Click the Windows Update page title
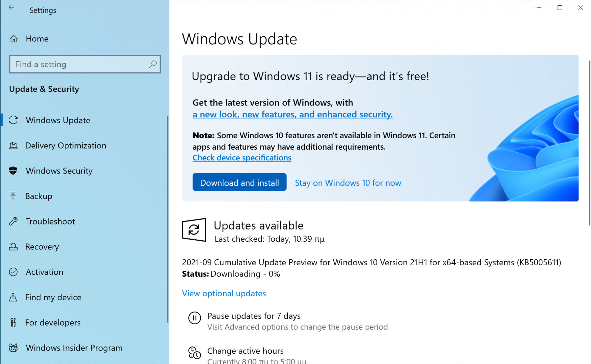 click(240, 39)
